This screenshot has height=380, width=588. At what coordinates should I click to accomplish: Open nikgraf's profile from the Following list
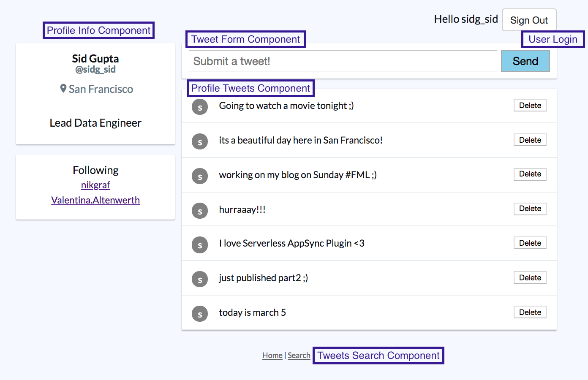click(x=95, y=185)
